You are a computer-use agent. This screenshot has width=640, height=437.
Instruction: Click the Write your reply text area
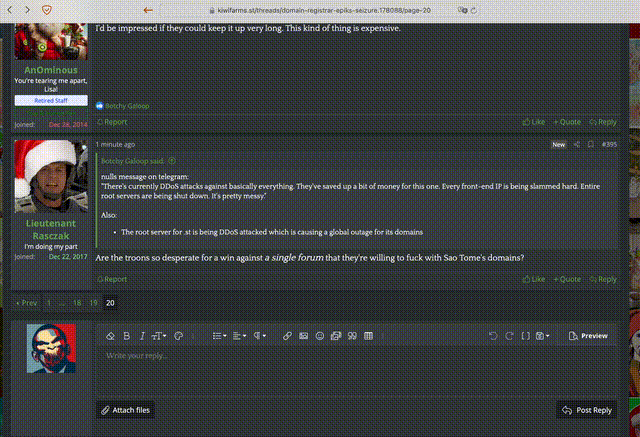356,371
